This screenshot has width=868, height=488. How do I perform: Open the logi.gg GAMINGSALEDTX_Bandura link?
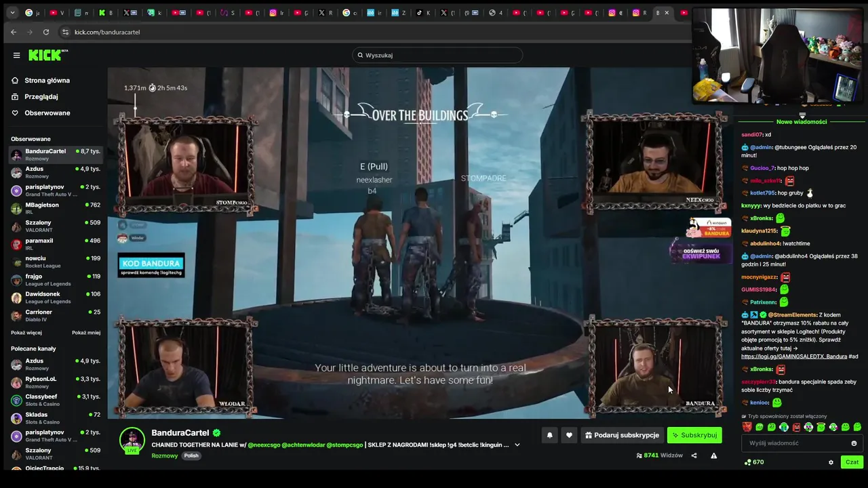(794, 357)
